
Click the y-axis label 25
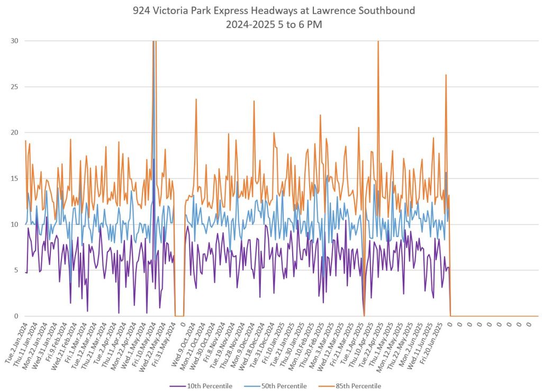14,87
